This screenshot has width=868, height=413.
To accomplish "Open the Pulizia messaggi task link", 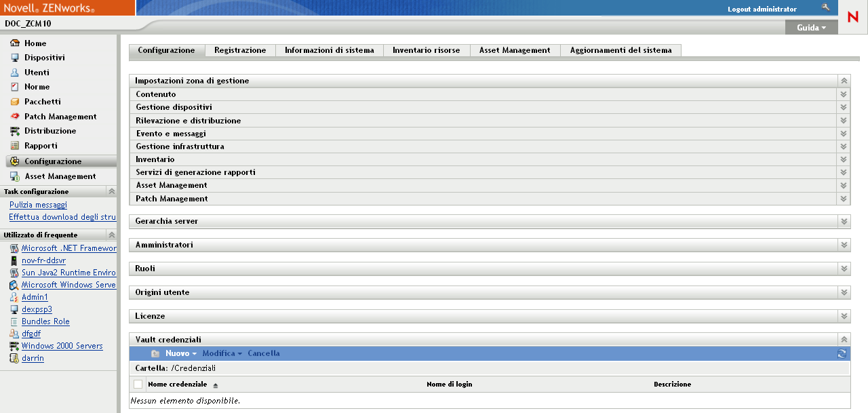I will click(x=38, y=204).
